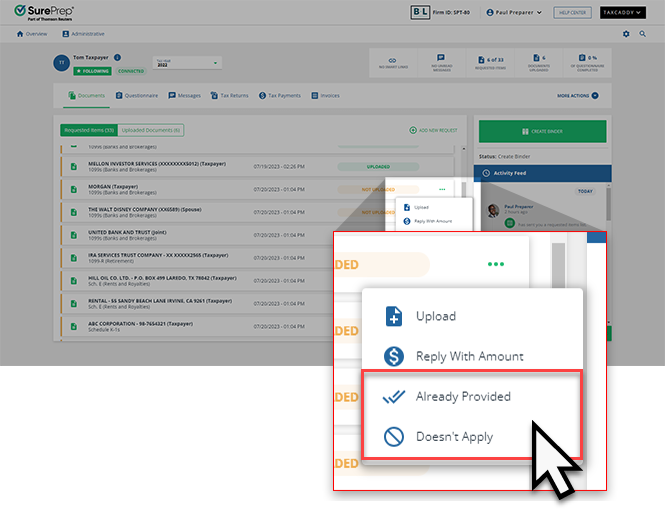The height and width of the screenshot is (512, 665).
Task: Open the Overview home icon
Action: (x=20, y=34)
